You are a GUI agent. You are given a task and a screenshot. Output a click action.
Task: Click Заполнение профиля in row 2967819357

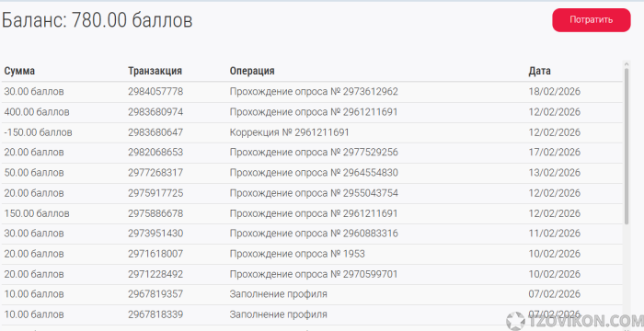(278, 294)
